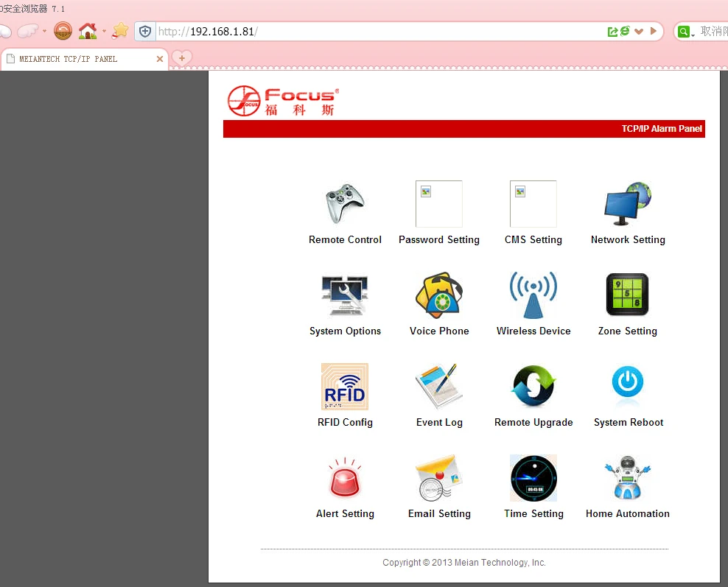The height and width of the screenshot is (587, 728).
Task: Click the Password Setting text link
Action: pyautogui.click(x=438, y=240)
